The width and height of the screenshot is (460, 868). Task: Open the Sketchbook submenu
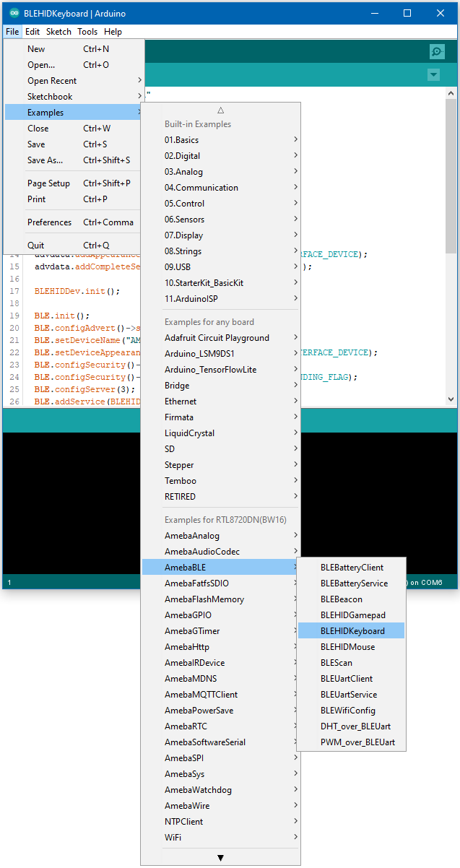(x=50, y=97)
